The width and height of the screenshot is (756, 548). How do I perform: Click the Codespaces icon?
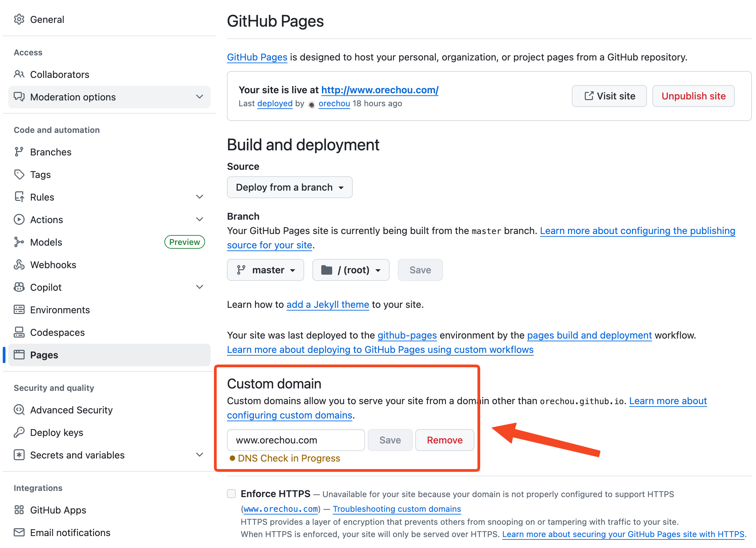[19, 332]
